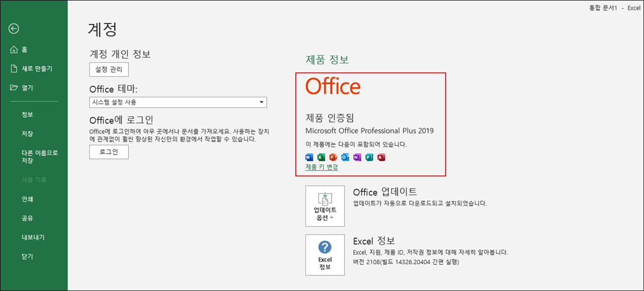Click Microsoft Office Professional Plus 2019 text
Image resolution: width=644 pixels, height=291 pixels.
370,131
